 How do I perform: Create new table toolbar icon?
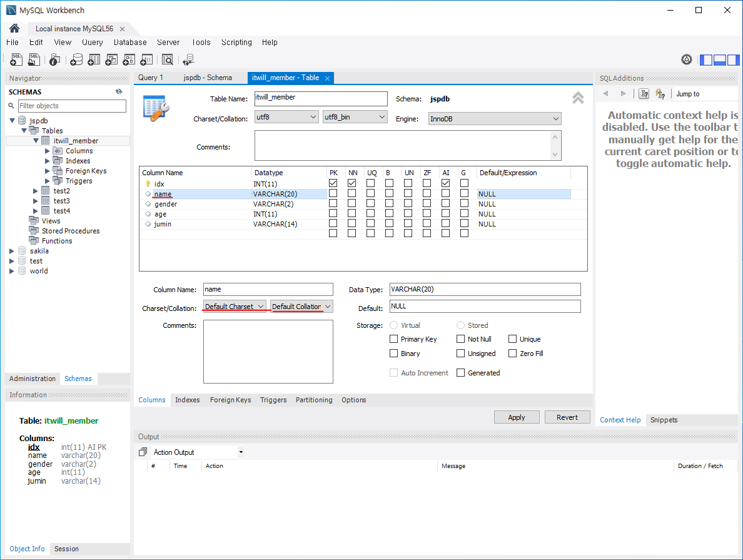click(x=94, y=59)
